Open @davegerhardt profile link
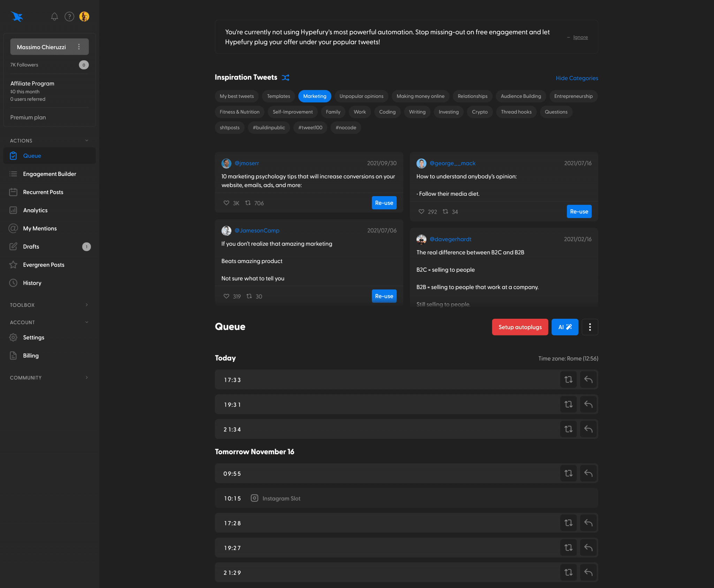The width and height of the screenshot is (714, 588). [x=450, y=239]
